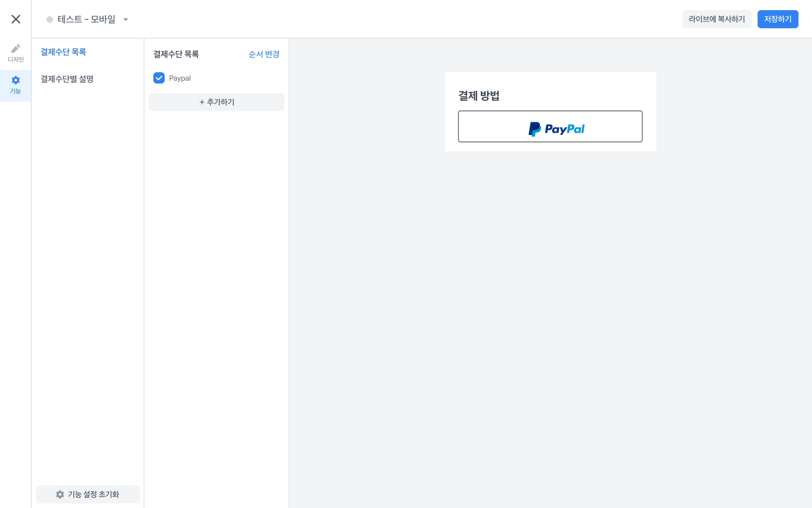Click the 결제 방법 preview heading
Screen dimensions: 812x508
[479, 96]
